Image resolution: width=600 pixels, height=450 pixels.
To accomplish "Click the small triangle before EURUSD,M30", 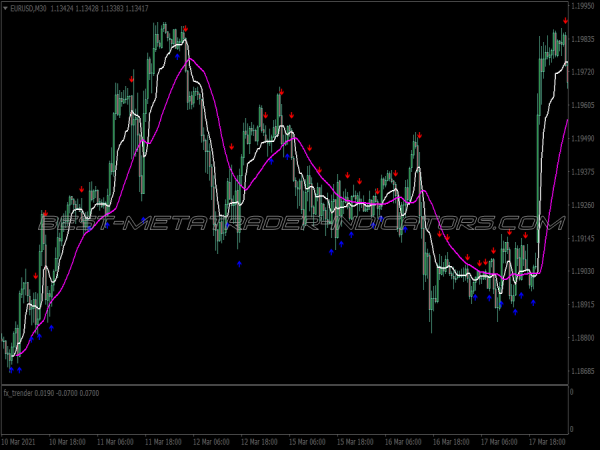I will pos(5,8).
